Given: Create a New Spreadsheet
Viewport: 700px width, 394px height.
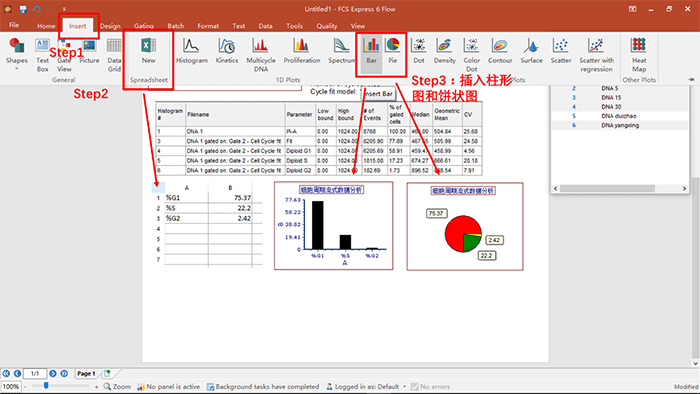Looking at the screenshot, I should coord(149,51).
